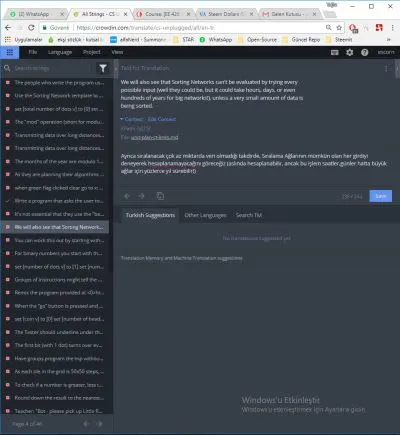Click the Edit Context link
400x435 pixels.
coord(162,119)
